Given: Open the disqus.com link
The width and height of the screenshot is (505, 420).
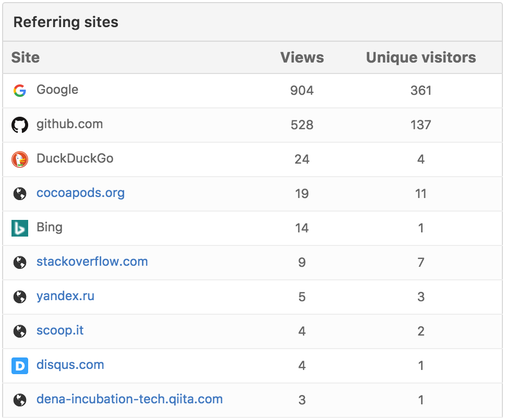Looking at the screenshot, I should click(x=71, y=365).
